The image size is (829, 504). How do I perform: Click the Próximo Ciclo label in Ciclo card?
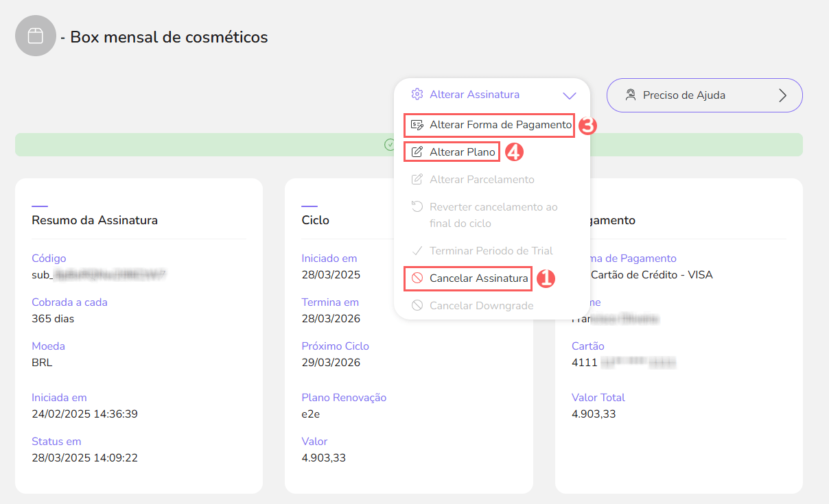[335, 346]
